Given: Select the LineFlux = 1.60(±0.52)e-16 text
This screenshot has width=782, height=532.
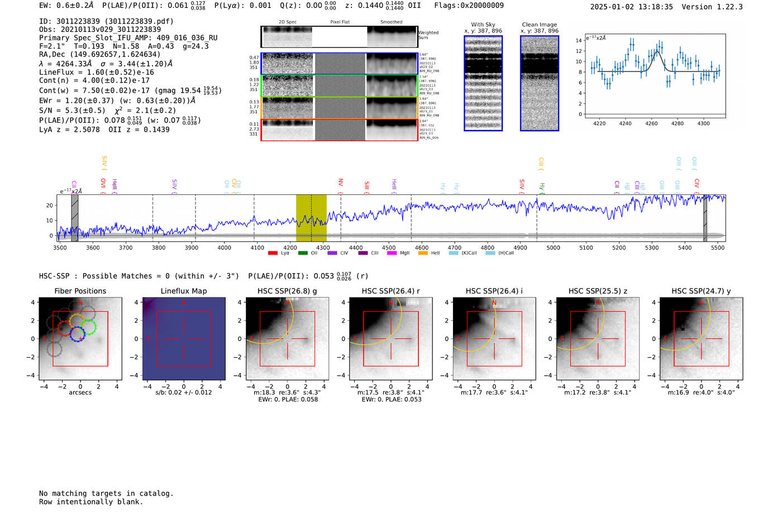Looking at the screenshot, I should [x=97, y=72].
